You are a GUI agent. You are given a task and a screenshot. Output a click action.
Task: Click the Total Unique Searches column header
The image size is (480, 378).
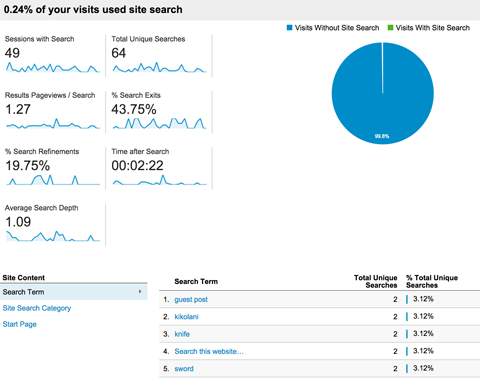pyautogui.click(x=376, y=282)
